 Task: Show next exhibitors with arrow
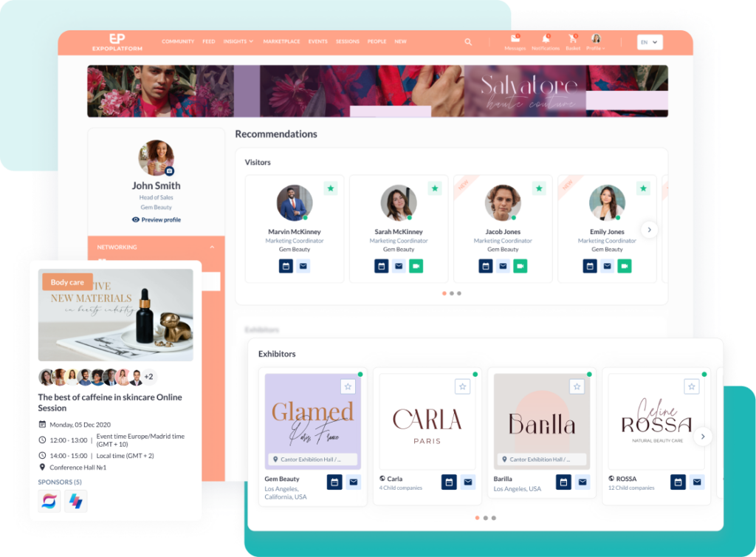(703, 437)
